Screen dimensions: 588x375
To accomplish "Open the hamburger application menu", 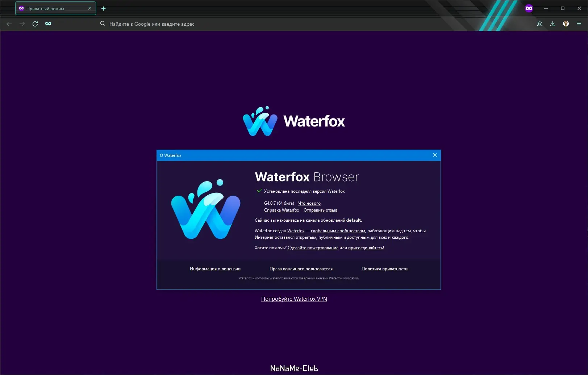I will 579,24.
